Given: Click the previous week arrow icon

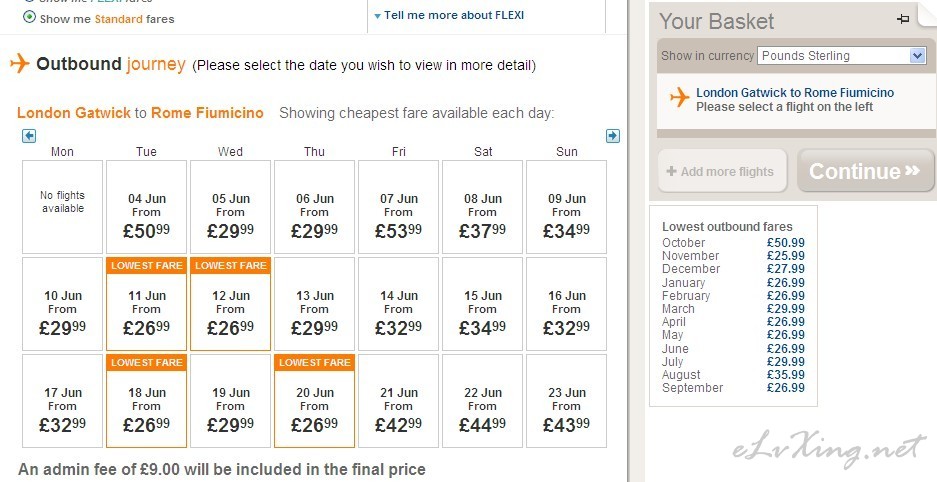Looking at the screenshot, I should (29, 136).
